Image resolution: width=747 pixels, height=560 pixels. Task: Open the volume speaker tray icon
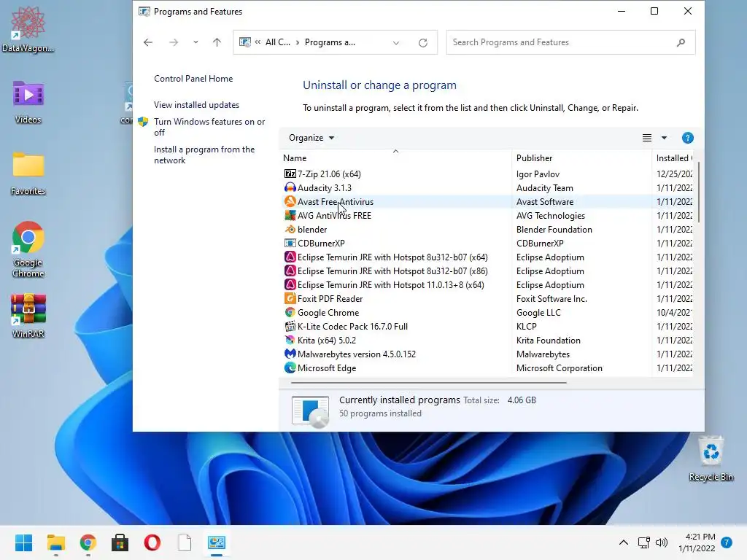(661, 542)
